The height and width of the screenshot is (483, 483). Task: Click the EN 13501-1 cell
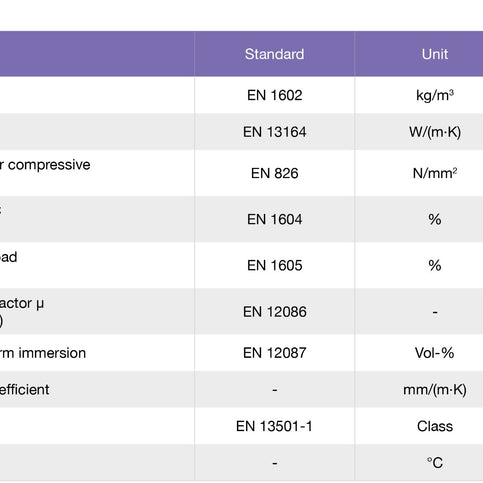point(274,426)
